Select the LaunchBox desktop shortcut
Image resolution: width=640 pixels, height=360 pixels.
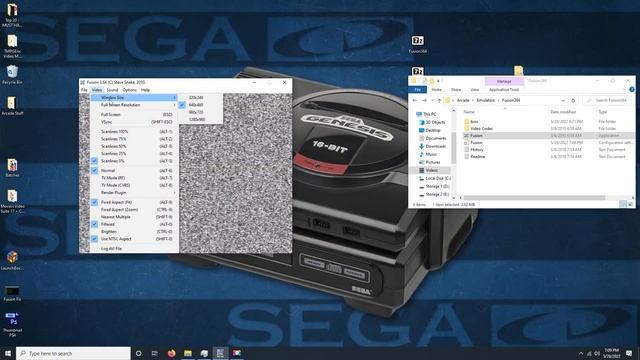pyautogui.click(x=12, y=260)
